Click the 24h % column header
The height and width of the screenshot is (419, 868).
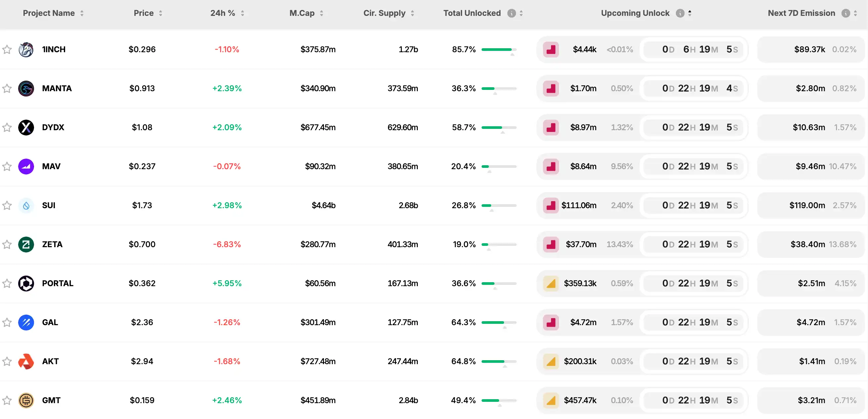click(222, 13)
